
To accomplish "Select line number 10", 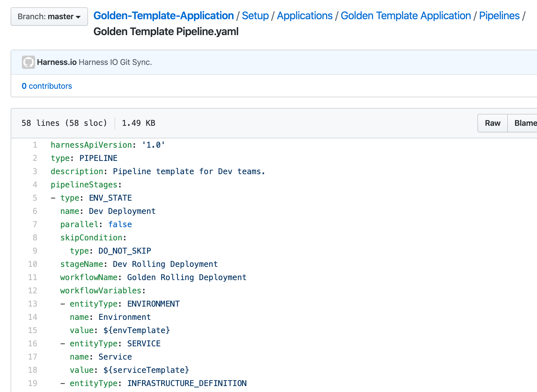I will point(32,264).
